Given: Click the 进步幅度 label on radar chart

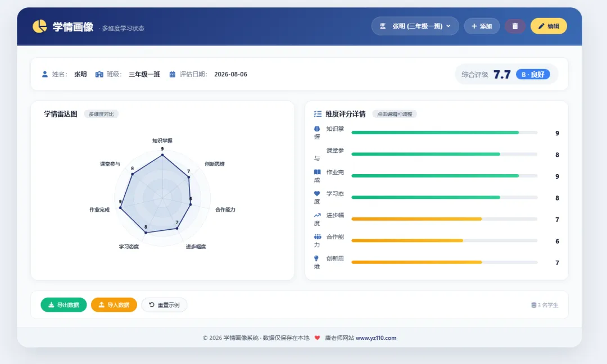Looking at the screenshot, I should 196,247.
